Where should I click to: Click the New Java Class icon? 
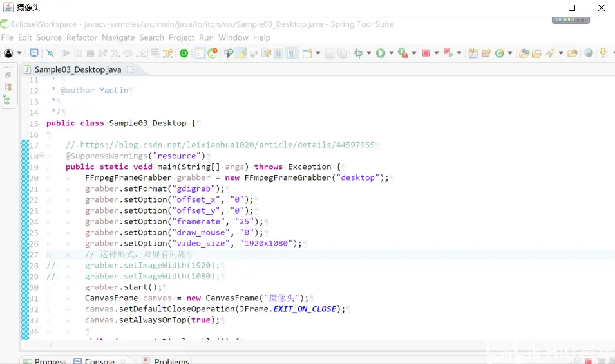point(499,53)
